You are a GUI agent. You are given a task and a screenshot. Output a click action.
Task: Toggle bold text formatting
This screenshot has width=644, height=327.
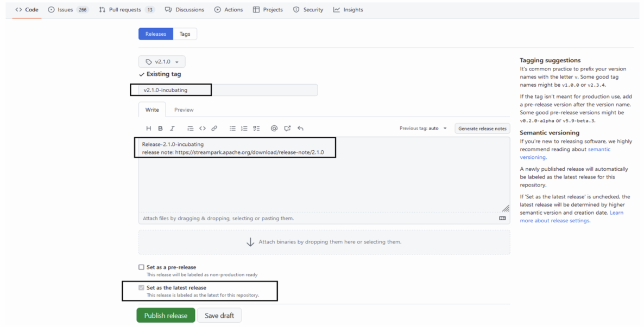coord(160,129)
